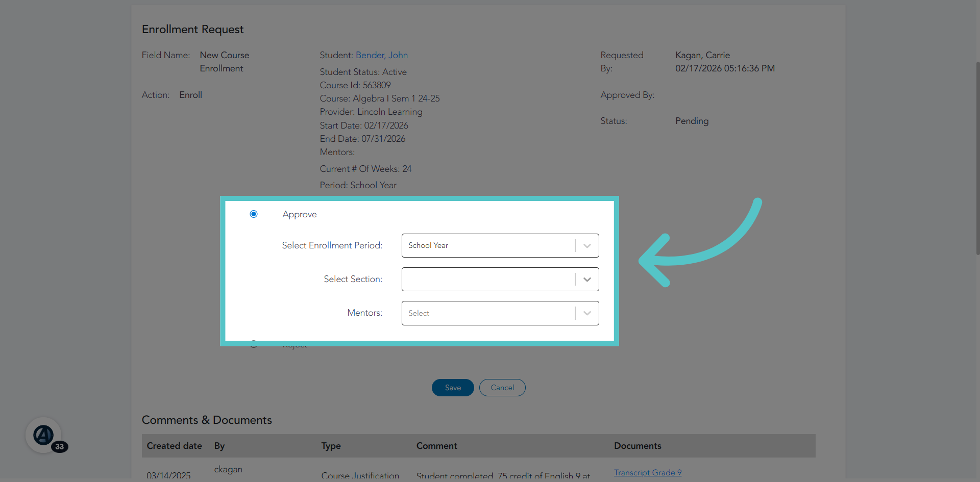The width and height of the screenshot is (980, 482).
Task: Click the Student Status: Active text
Action: tap(363, 72)
